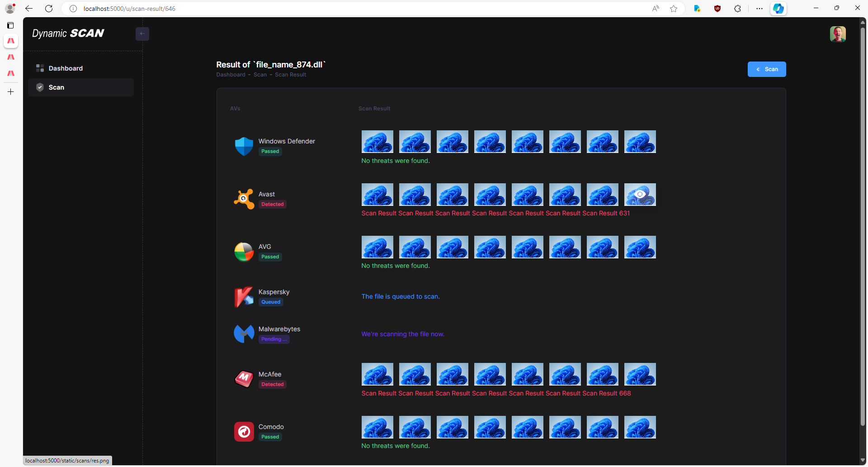Click the blue Scan button
Screen dimensions: 868x467
pos(766,69)
